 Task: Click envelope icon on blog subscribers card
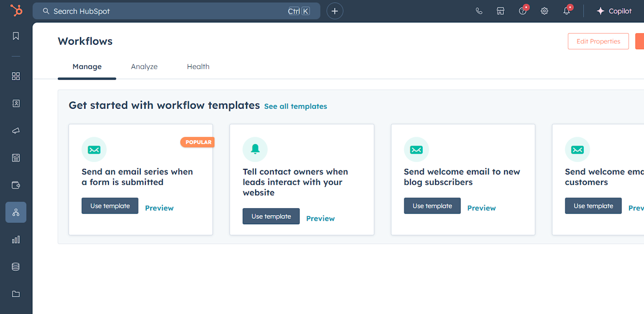(416, 150)
